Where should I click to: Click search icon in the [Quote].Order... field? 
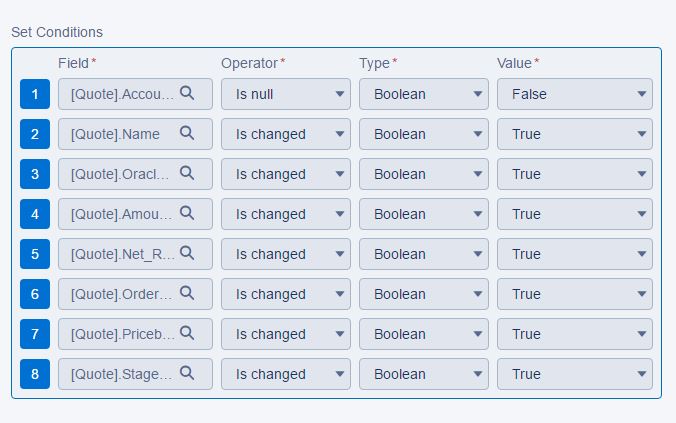(x=187, y=293)
